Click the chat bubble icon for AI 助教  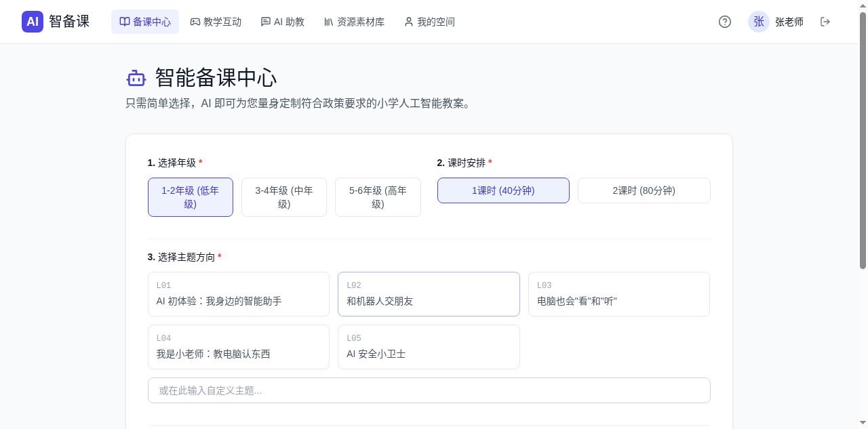(266, 22)
